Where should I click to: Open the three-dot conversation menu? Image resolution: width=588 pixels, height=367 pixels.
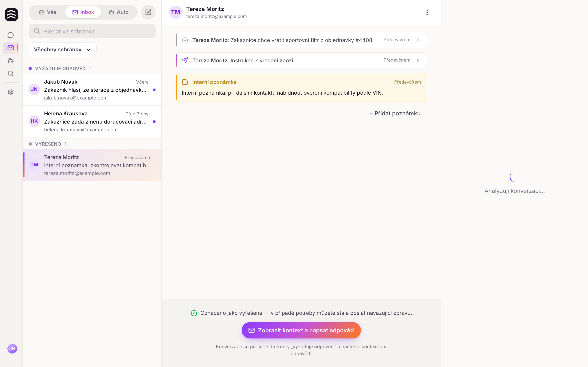[427, 12]
